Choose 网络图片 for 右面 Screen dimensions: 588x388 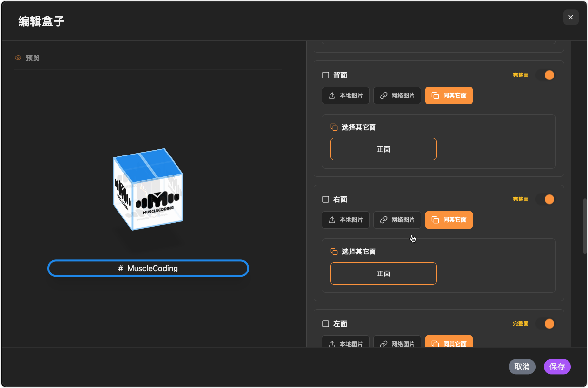397,220
